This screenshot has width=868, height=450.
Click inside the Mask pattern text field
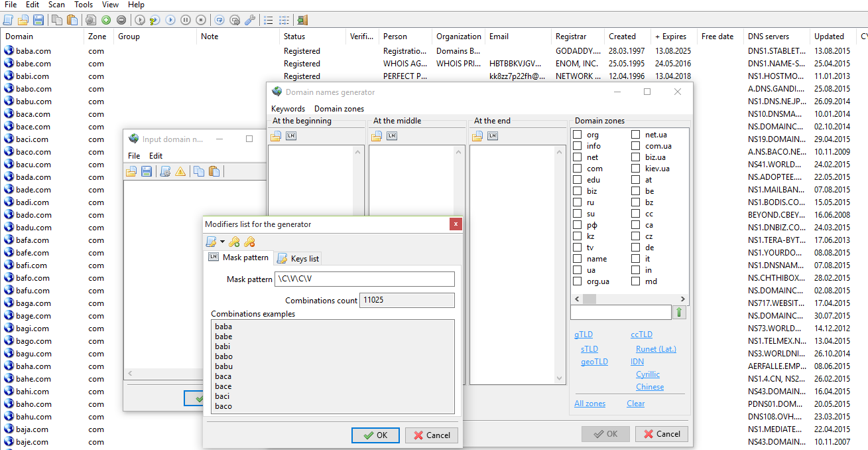(x=365, y=279)
